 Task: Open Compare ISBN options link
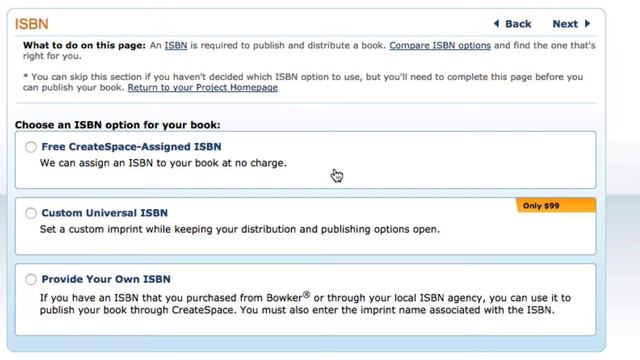tap(440, 45)
